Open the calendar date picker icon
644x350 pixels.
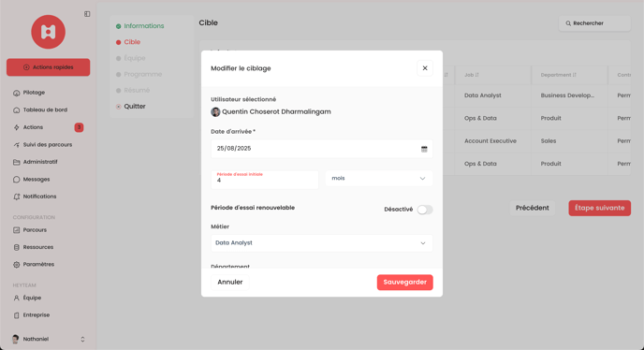point(424,149)
